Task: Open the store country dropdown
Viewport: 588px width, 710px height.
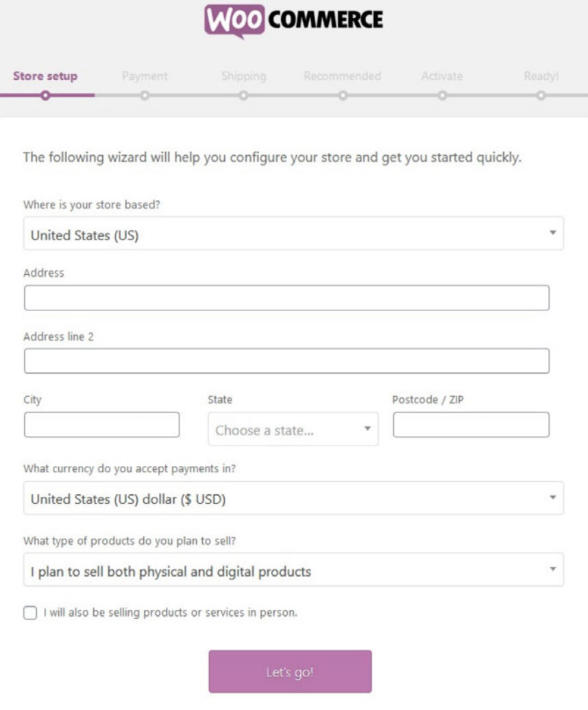Action: [x=293, y=234]
